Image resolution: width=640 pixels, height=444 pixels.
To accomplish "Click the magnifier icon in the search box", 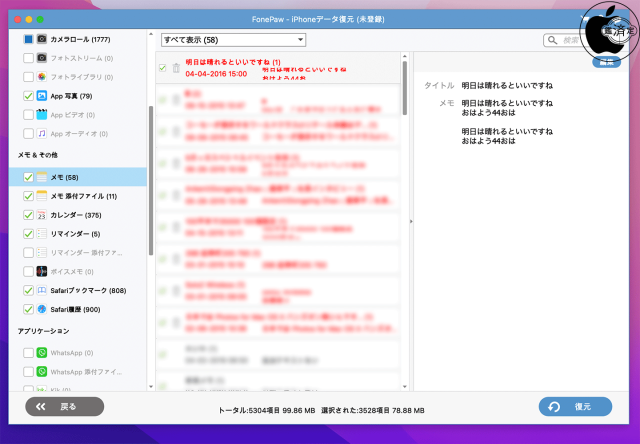I will [x=552, y=40].
